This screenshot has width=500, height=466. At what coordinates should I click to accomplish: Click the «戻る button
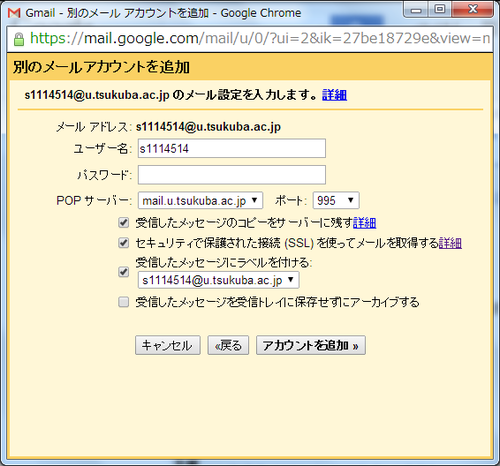pos(228,345)
